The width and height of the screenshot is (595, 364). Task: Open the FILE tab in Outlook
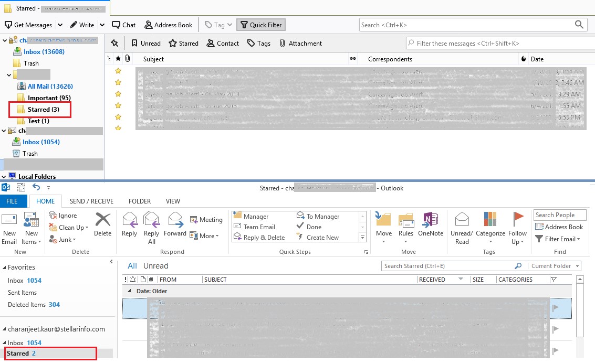coord(12,201)
